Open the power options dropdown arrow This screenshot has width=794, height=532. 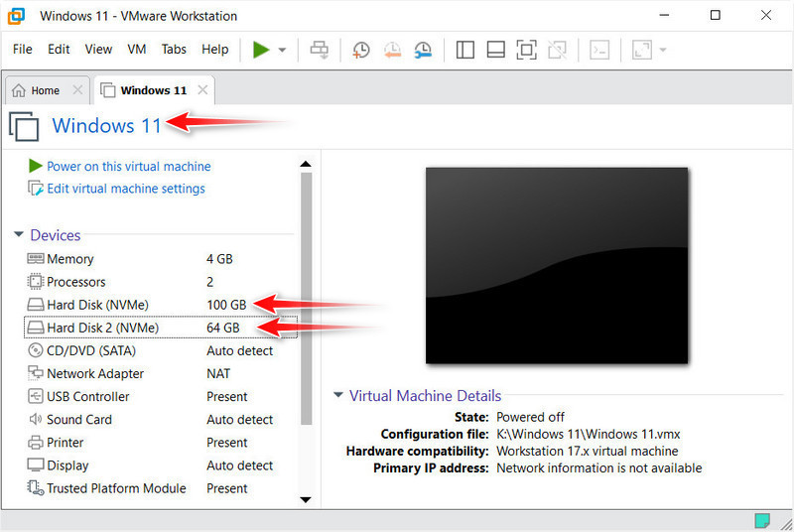coord(283,50)
